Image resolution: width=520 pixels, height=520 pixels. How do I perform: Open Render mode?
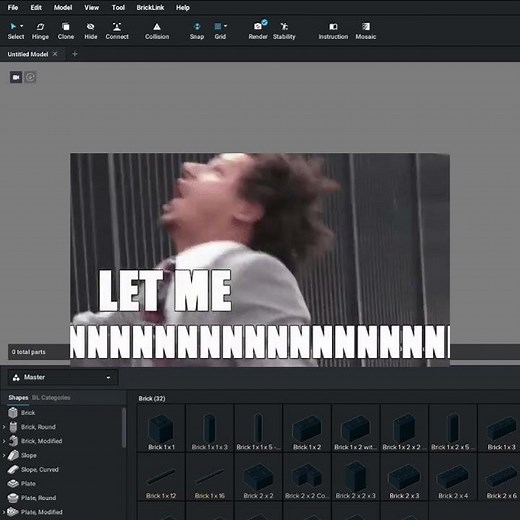[x=258, y=31]
